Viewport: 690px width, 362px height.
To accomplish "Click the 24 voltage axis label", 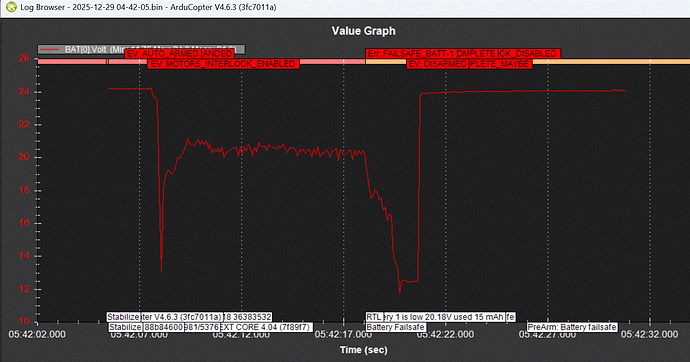I will [x=24, y=92].
